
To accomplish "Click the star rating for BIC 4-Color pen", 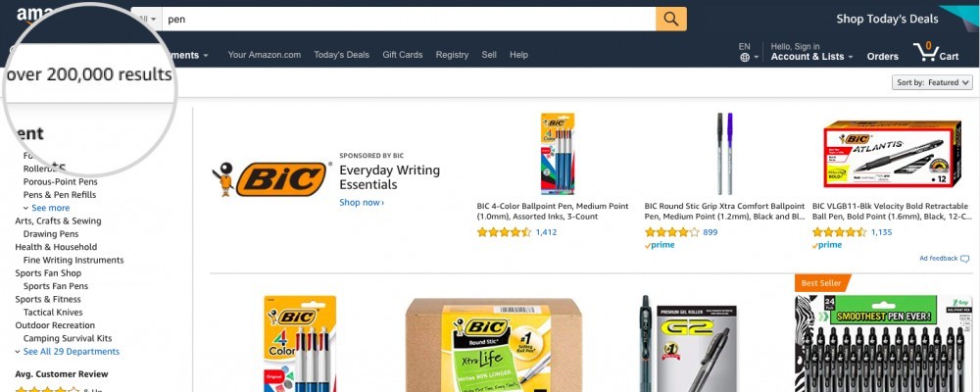I will [504, 232].
